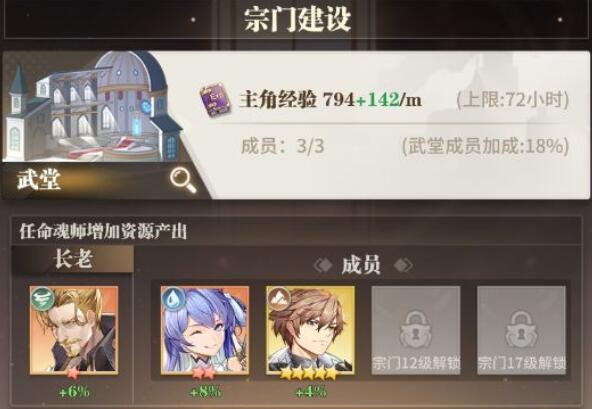Tap the lock icon on 宗门12级解锁 slot
Image resolution: width=592 pixels, height=409 pixels.
pos(416,330)
